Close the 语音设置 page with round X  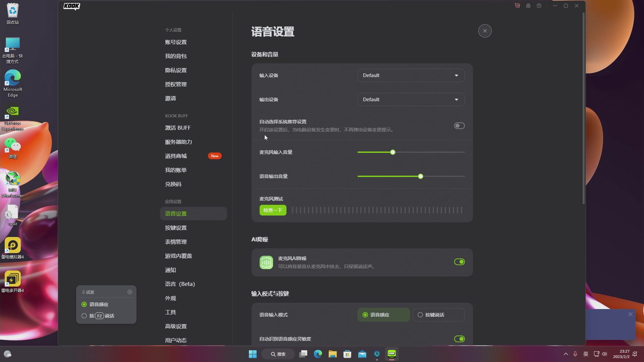(485, 31)
